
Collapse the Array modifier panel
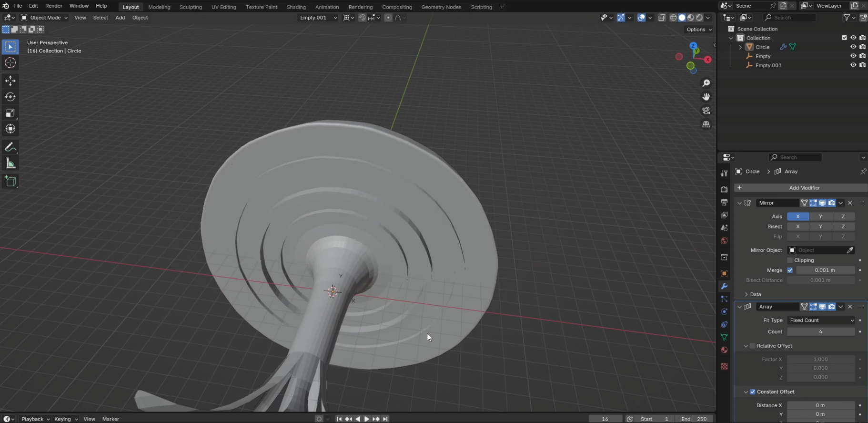(x=739, y=307)
